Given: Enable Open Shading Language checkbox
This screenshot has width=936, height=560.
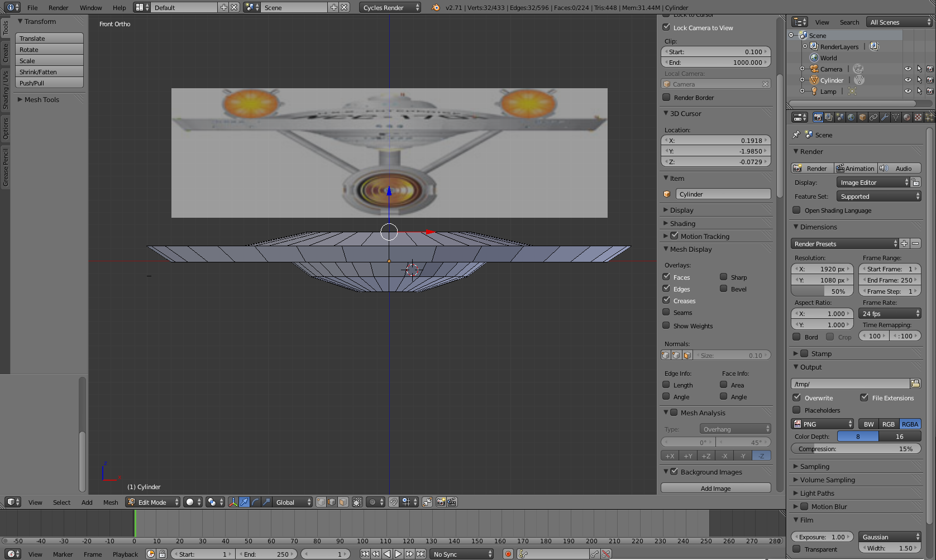Looking at the screenshot, I should pos(797,210).
